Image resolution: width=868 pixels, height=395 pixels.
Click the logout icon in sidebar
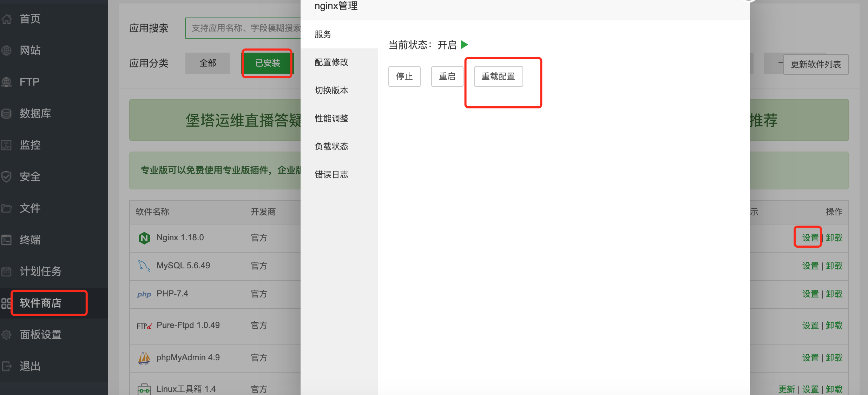(6, 366)
